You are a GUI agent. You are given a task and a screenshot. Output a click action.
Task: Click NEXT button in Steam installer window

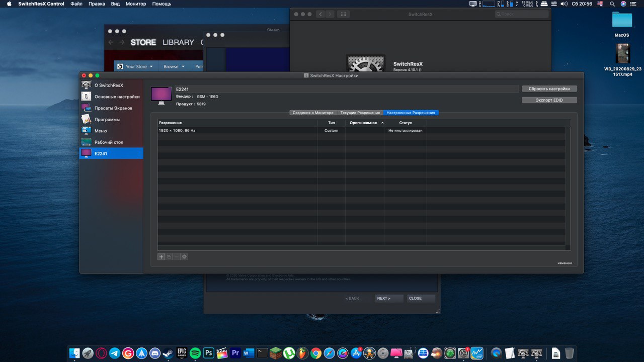389,298
